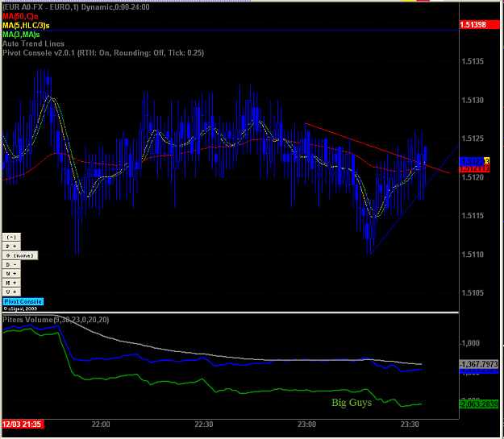504x439 pixels.
Task: Click the blue 1.5122 current price tag
Action: (473, 161)
